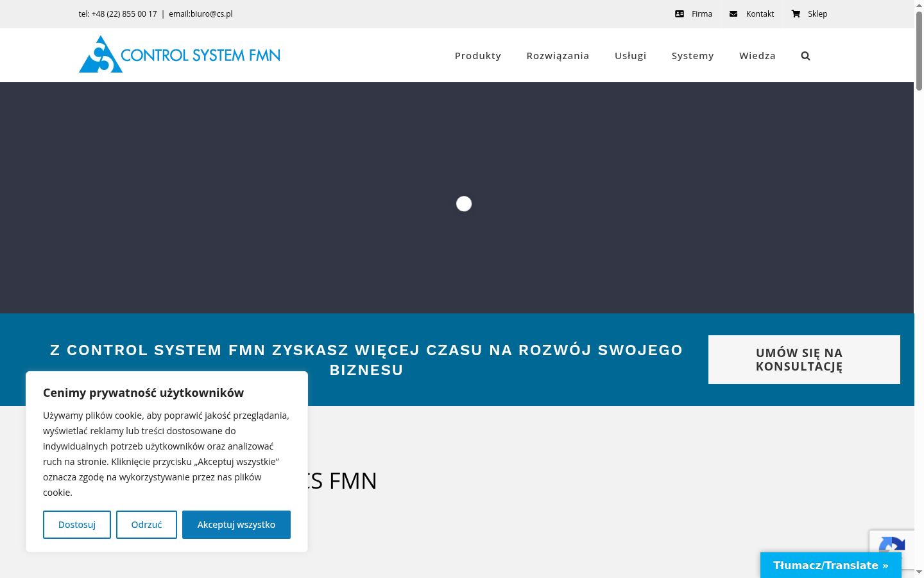Accept cookies with Akceptuj wszystko
This screenshot has width=924, height=578.
point(236,525)
